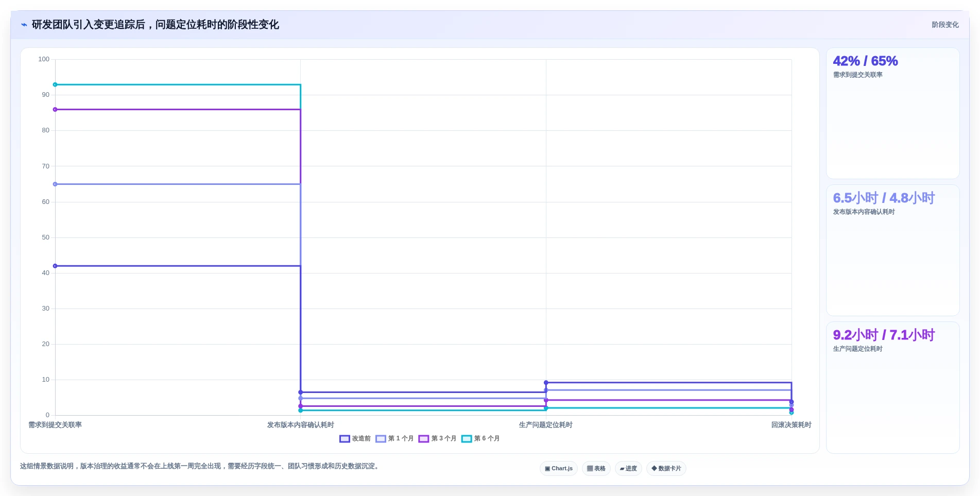The image size is (980, 496).
Task: Click the card caption 生产问题定位耗时
Action: coord(858,349)
